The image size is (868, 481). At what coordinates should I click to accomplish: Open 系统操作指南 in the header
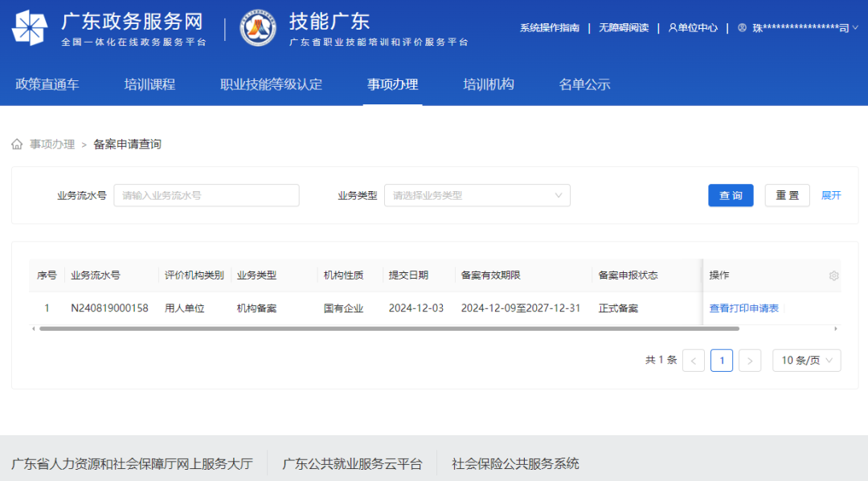point(549,28)
